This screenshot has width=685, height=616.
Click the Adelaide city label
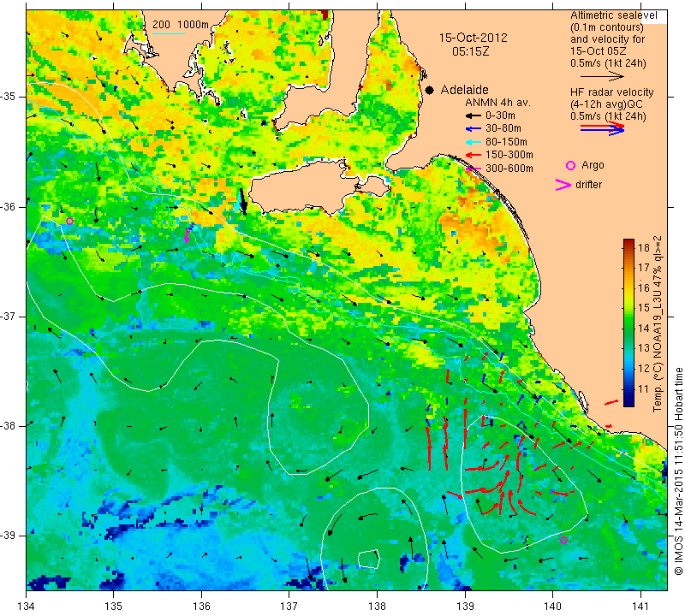(464, 90)
